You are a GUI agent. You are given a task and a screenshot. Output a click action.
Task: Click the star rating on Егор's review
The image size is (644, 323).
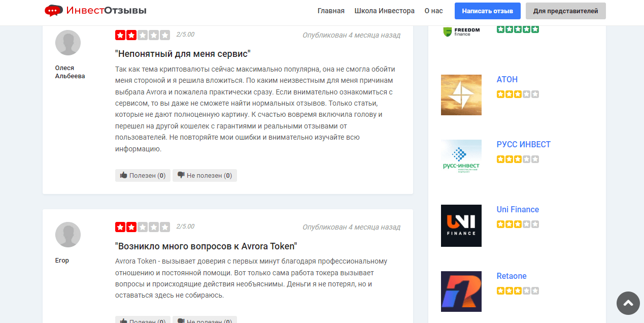[143, 227]
